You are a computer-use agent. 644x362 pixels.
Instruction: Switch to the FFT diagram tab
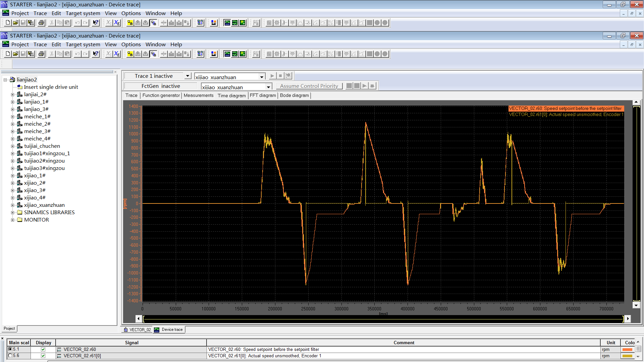point(263,96)
